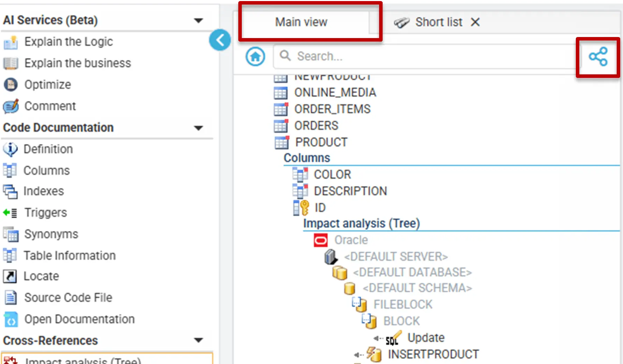Select the Update statement node
Viewport: 623px width, 364px height.
(426, 338)
